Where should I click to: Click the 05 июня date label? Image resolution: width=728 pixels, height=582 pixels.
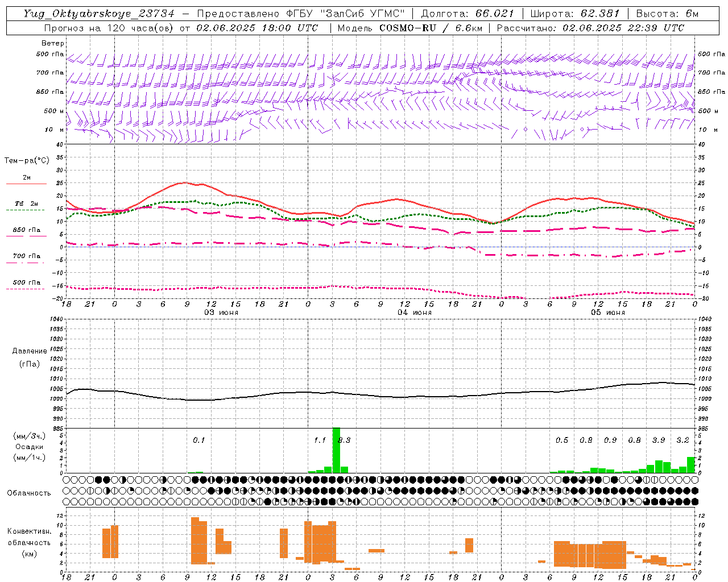608,313
